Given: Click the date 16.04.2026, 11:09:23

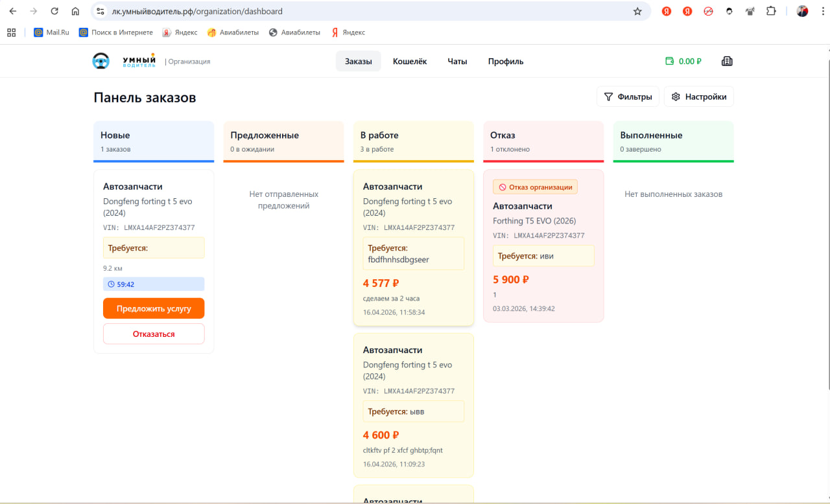Looking at the screenshot, I should pyautogui.click(x=394, y=464).
